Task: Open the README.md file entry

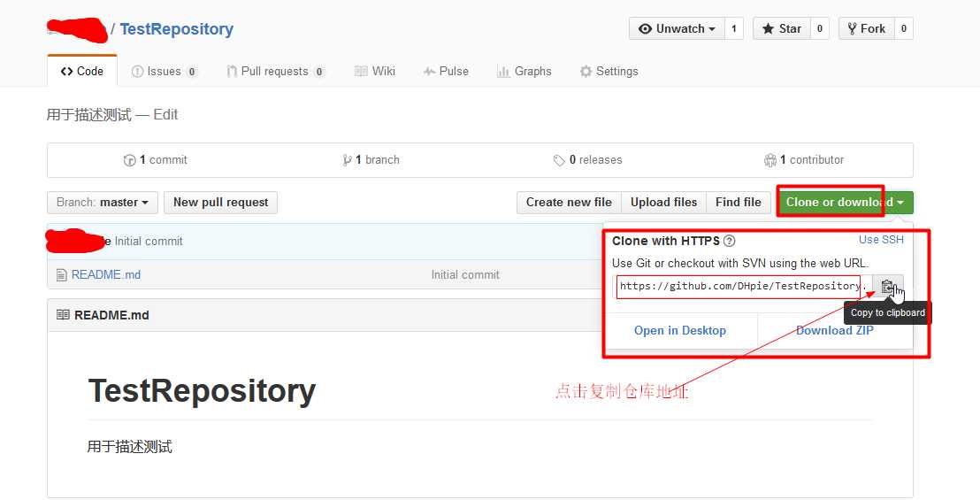Action: [x=105, y=274]
